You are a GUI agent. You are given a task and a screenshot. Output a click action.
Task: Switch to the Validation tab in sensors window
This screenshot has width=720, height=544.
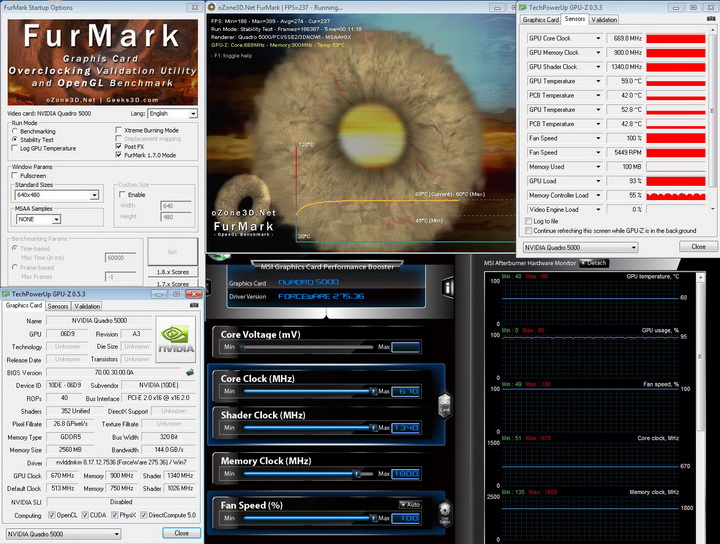pyautogui.click(x=604, y=19)
